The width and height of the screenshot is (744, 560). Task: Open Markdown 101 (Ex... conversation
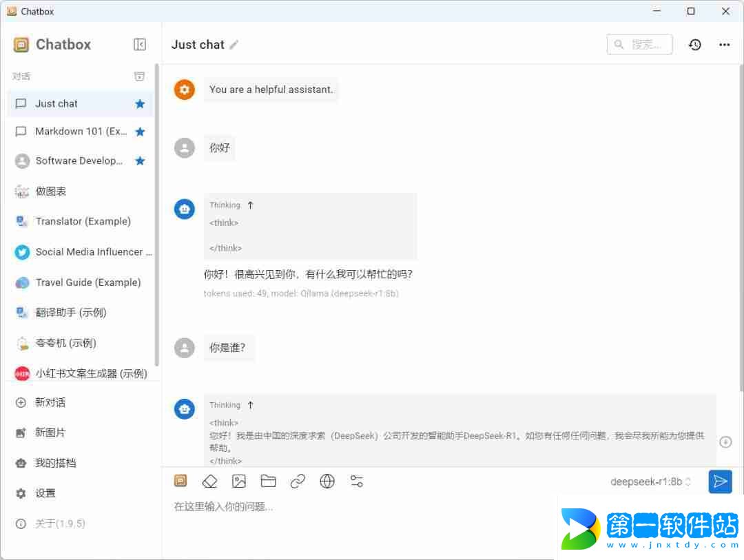[80, 132]
